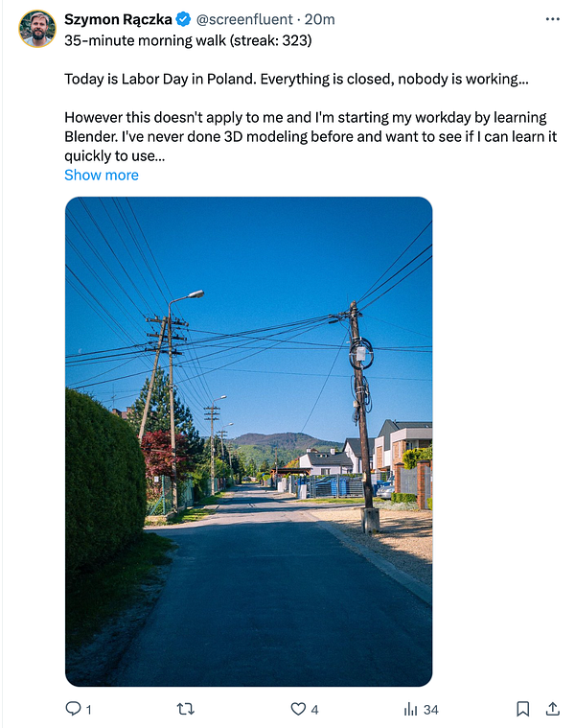Expand post text with Show more
The height and width of the screenshot is (728, 575).
click(102, 175)
